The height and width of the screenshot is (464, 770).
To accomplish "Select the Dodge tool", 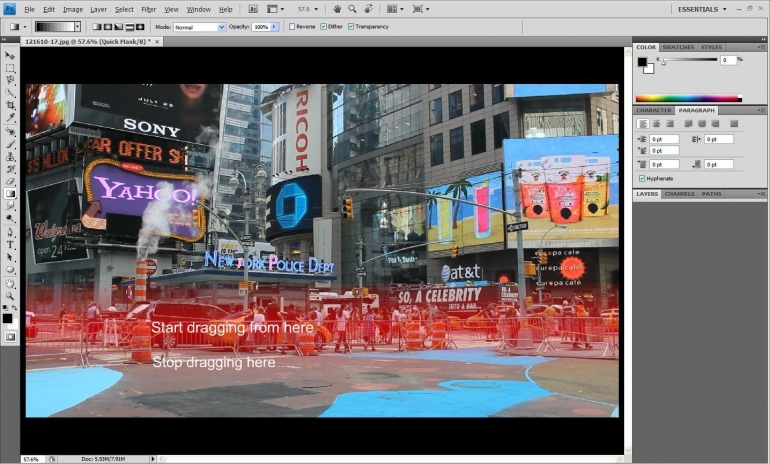I will 10,218.
